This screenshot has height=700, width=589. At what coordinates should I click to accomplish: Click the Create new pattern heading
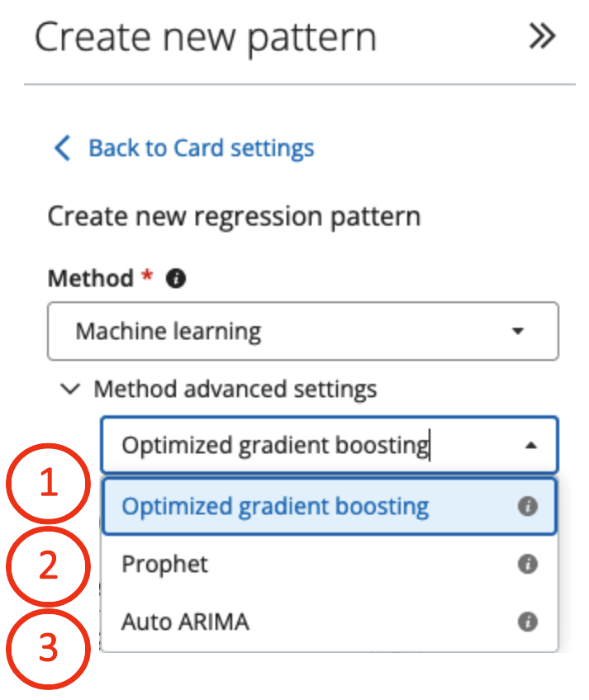click(x=206, y=38)
